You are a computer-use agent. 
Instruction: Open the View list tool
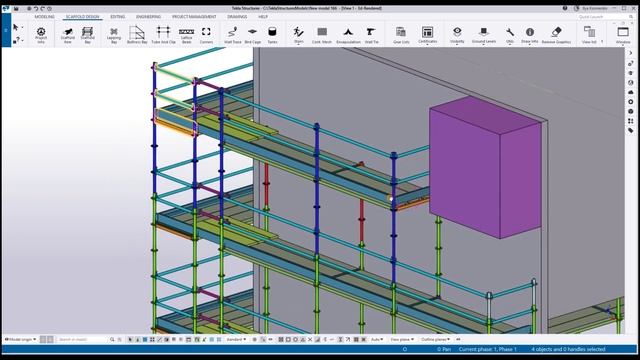[589, 35]
